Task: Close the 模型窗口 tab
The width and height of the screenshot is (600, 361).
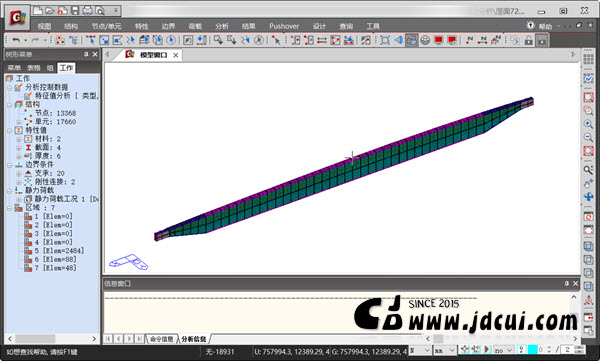Action: [x=176, y=55]
